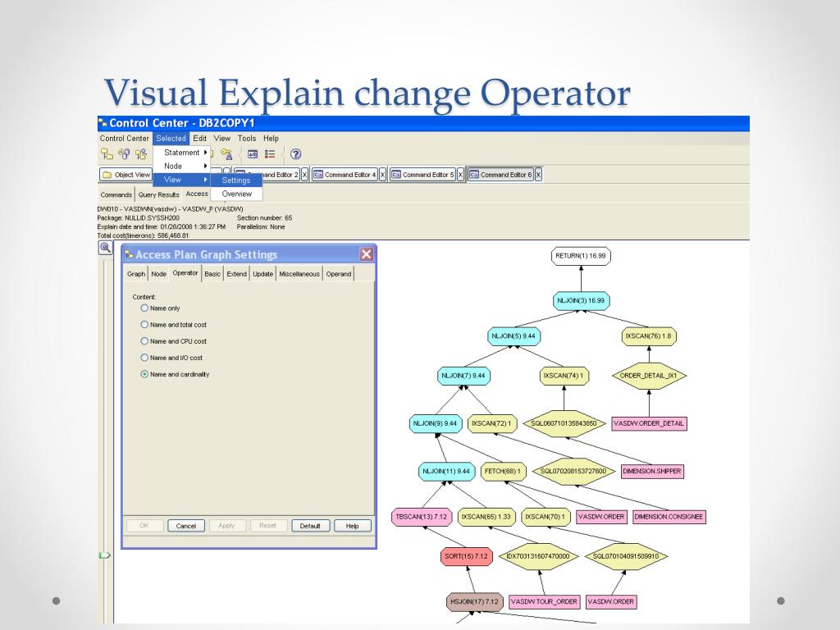The image size is (840, 630).
Task: Click the key-and-lock toolbar icon
Action: click(x=226, y=154)
